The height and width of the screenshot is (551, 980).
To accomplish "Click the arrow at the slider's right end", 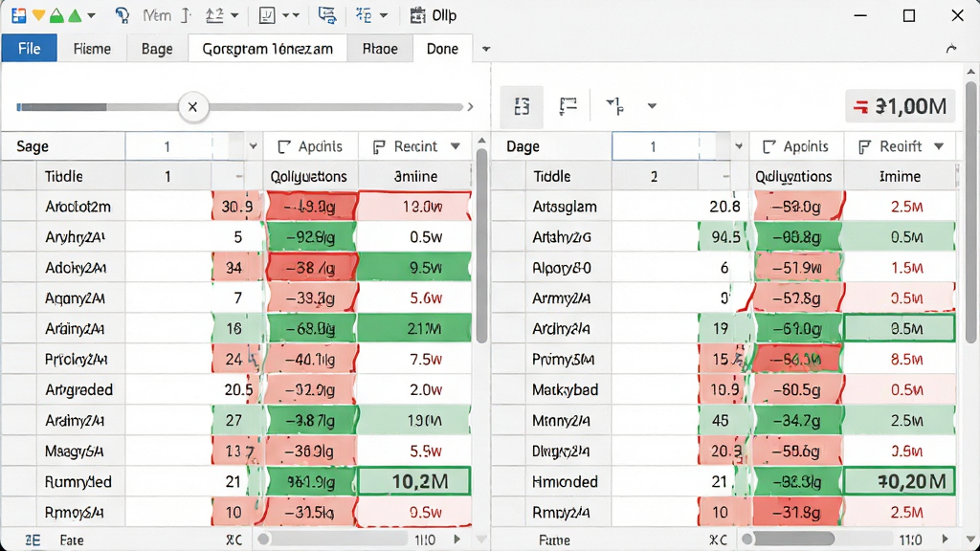I will (471, 107).
